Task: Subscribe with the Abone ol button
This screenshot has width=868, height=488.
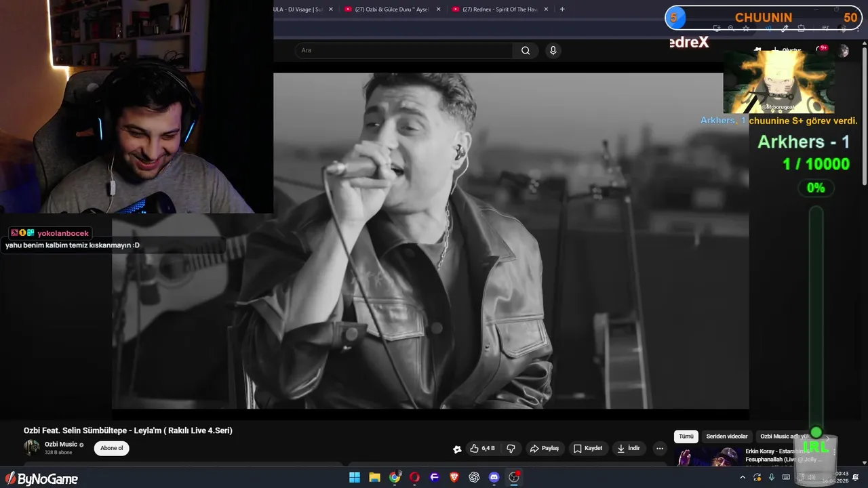Action: coord(112,448)
